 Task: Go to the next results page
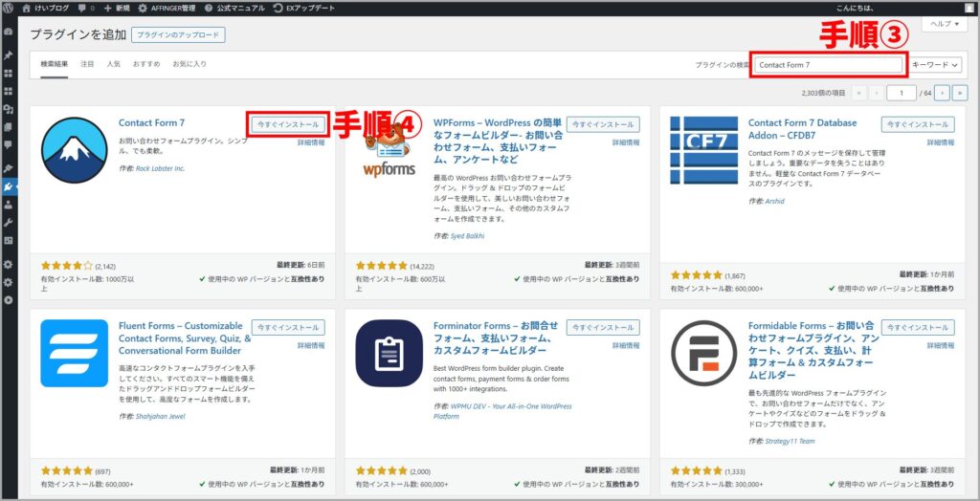pos(942,93)
